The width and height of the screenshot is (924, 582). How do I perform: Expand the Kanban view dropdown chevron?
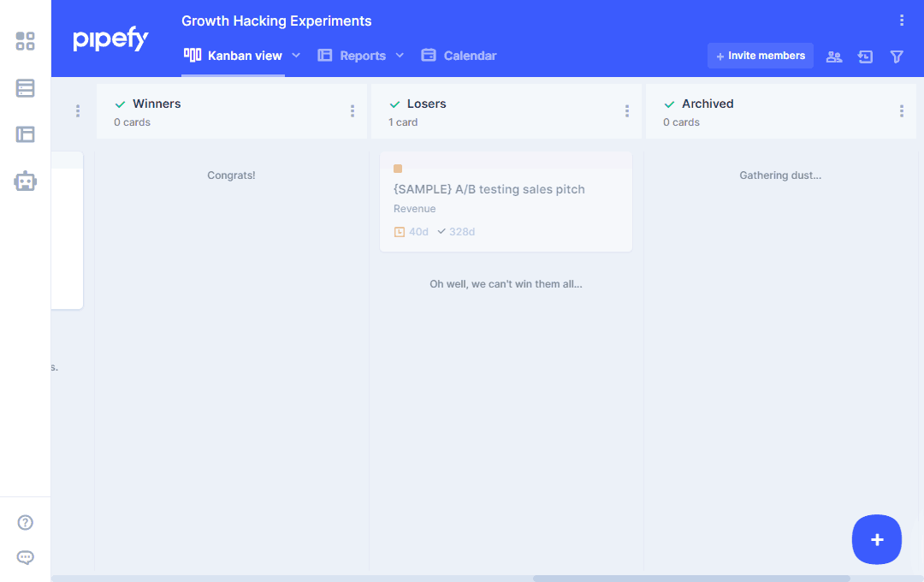[296, 56]
